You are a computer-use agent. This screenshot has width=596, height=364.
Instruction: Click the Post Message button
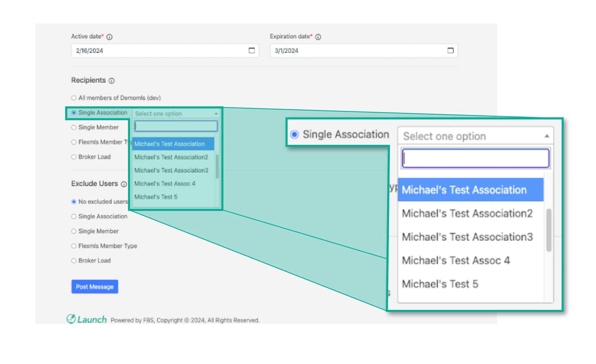click(95, 287)
